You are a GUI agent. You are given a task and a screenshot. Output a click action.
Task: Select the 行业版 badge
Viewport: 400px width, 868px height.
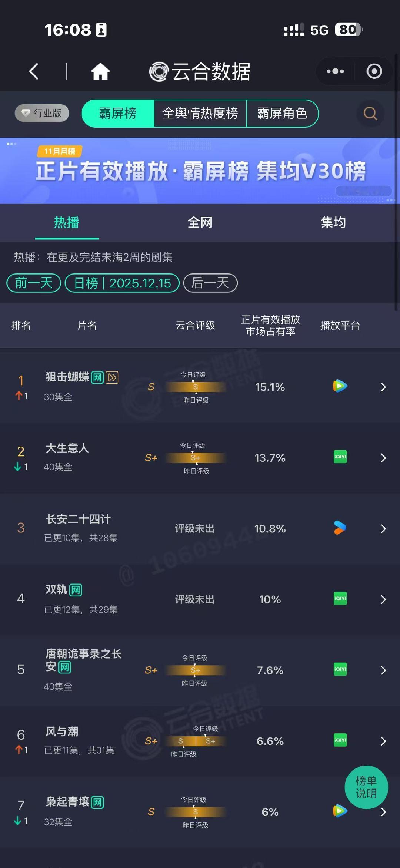tap(41, 113)
